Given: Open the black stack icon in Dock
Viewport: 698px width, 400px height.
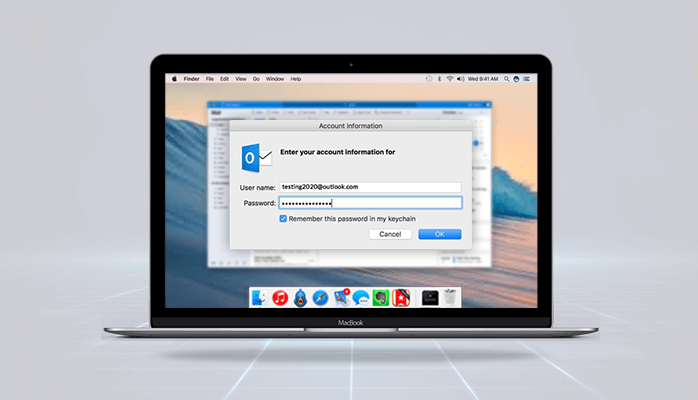Looking at the screenshot, I should click(x=430, y=298).
